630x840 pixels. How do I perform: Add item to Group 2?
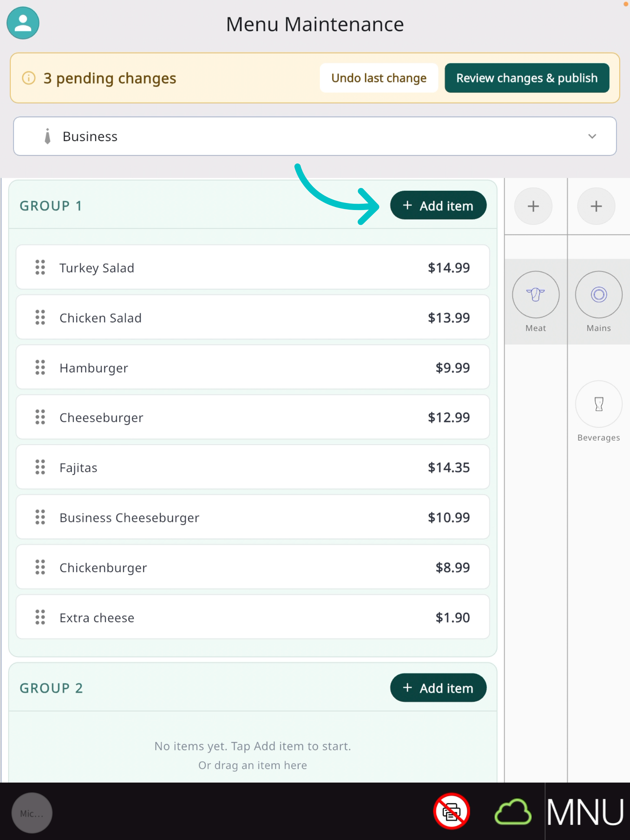[x=438, y=688]
